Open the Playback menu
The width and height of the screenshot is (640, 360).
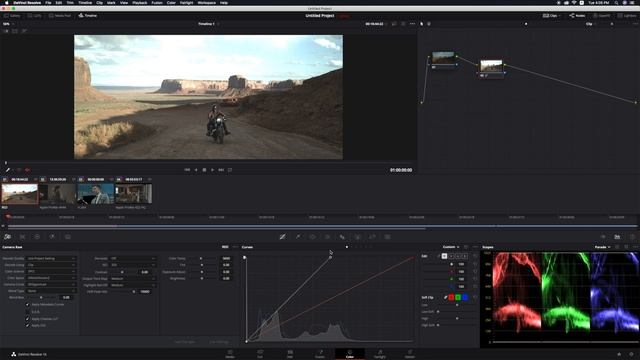(140, 2)
